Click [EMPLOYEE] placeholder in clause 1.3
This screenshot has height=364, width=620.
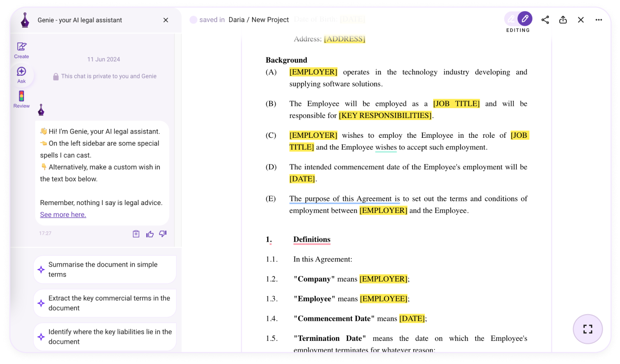pos(384,299)
